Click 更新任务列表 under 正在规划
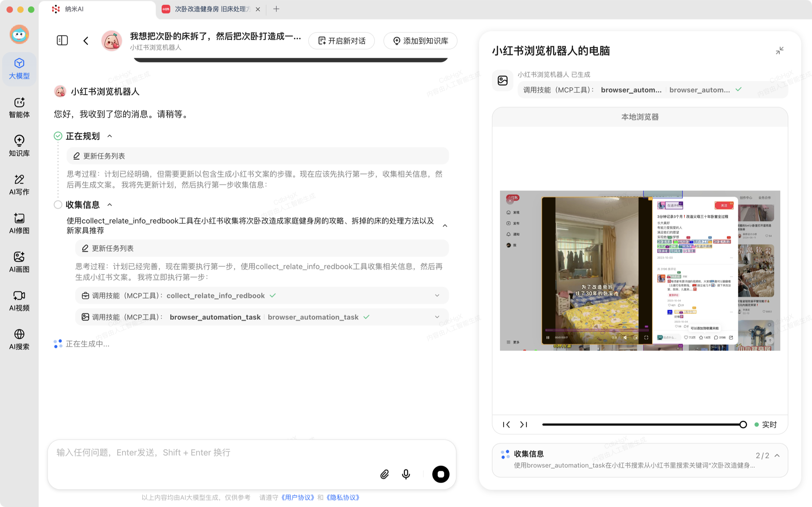Image resolution: width=812 pixels, height=507 pixels. pyautogui.click(x=258, y=156)
